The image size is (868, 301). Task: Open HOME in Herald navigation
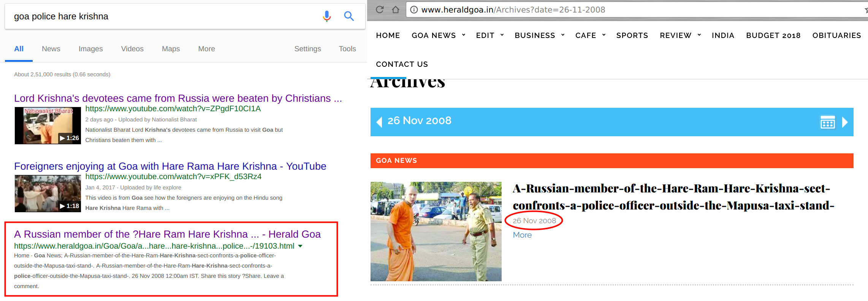[388, 35]
